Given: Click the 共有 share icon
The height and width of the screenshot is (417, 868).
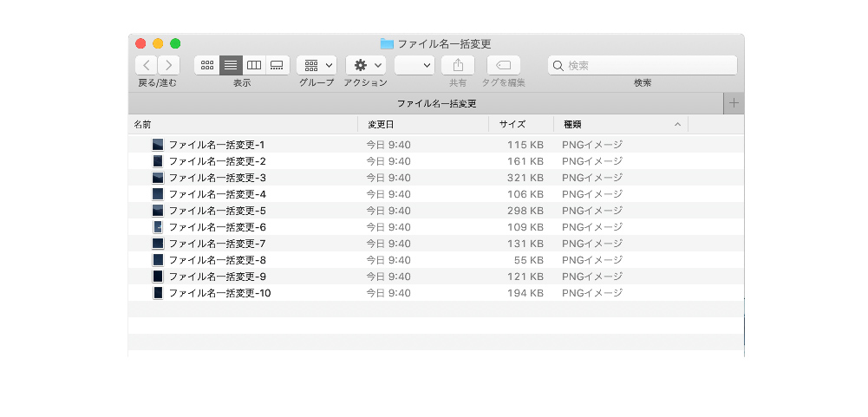Looking at the screenshot, I should (458, 65).
